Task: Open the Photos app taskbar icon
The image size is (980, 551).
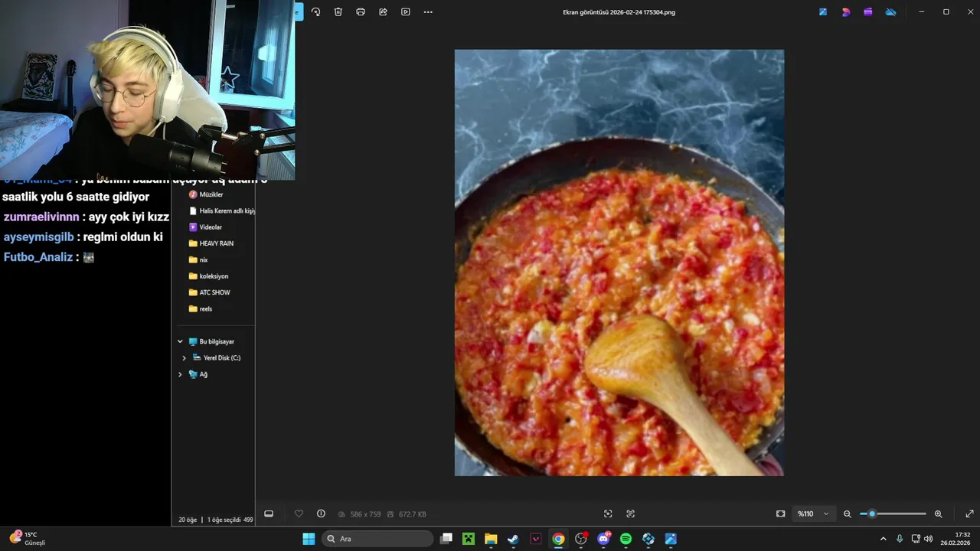Action: click(x=671, y=539)
